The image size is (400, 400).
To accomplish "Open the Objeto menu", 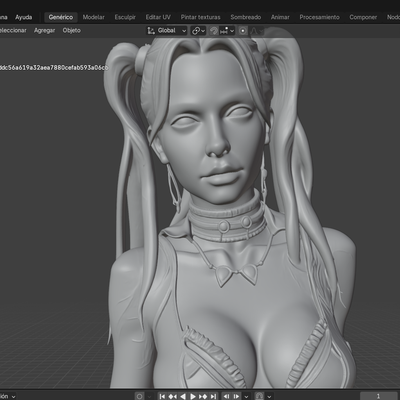I will 72,30.
